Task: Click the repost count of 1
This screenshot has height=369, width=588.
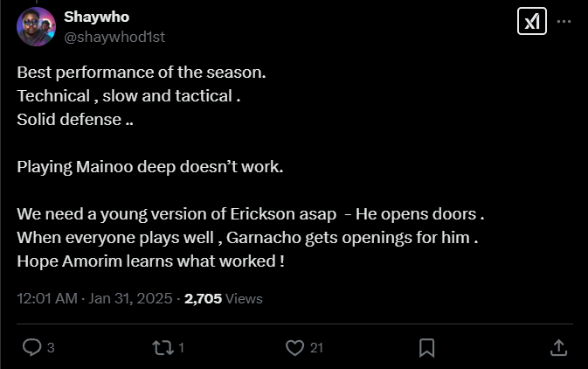Action: 181,348
